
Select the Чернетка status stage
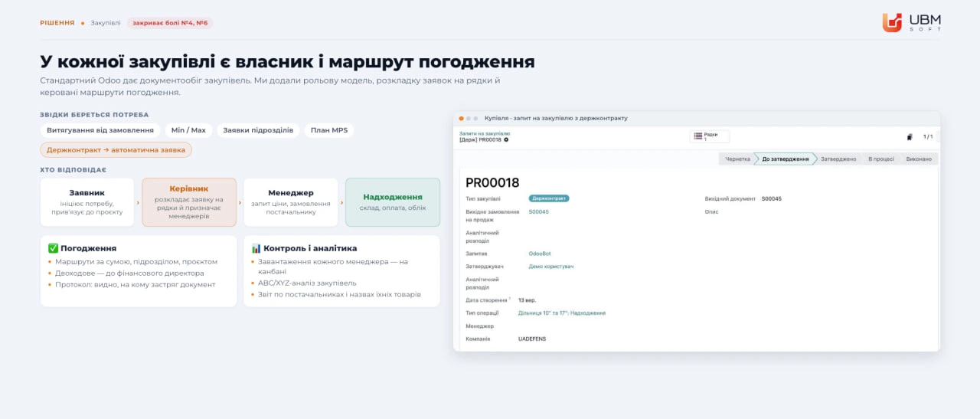[737, 159]
